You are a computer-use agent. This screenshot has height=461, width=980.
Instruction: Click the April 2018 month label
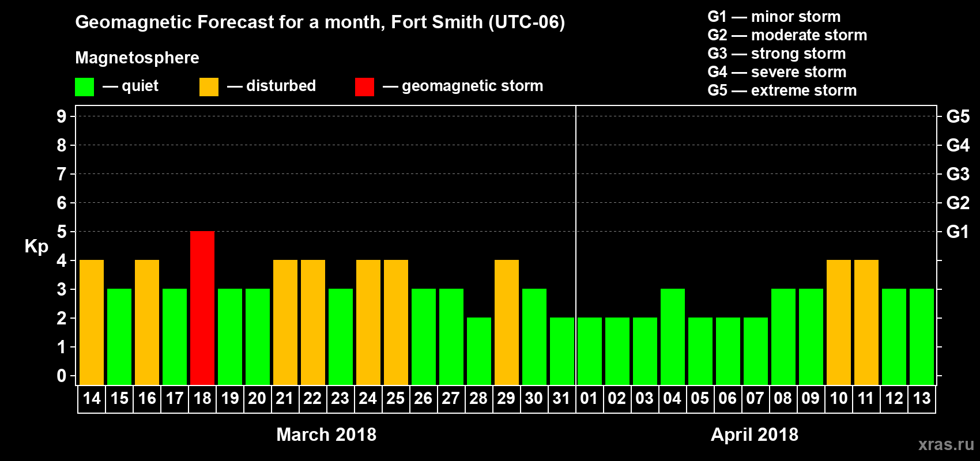(x=755, y=434)
